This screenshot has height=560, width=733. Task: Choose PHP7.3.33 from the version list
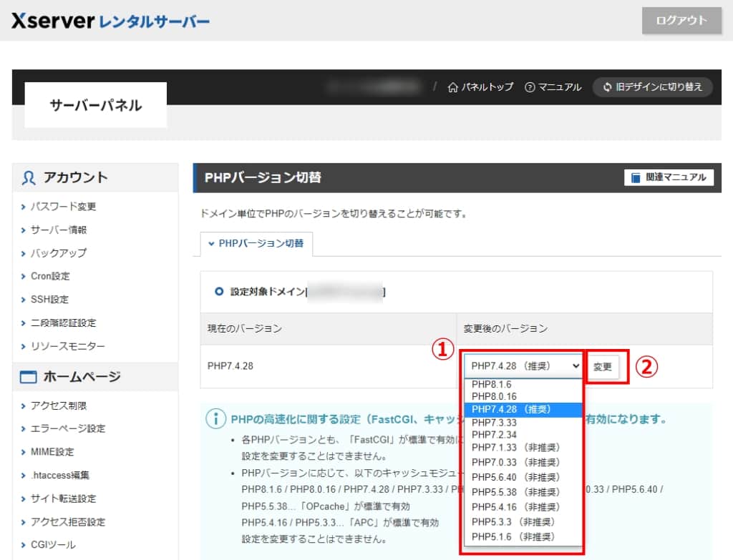(x=523, y=423)
